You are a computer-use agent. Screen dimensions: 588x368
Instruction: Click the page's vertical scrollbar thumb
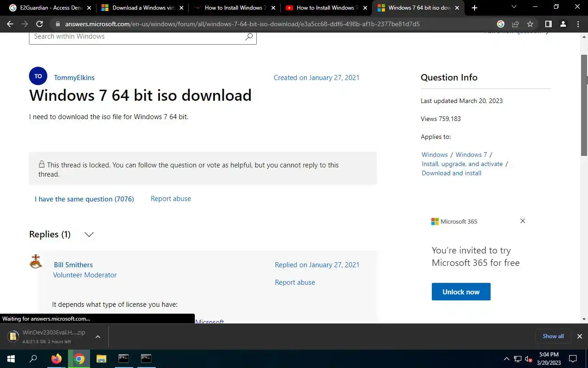coord(584,105)
